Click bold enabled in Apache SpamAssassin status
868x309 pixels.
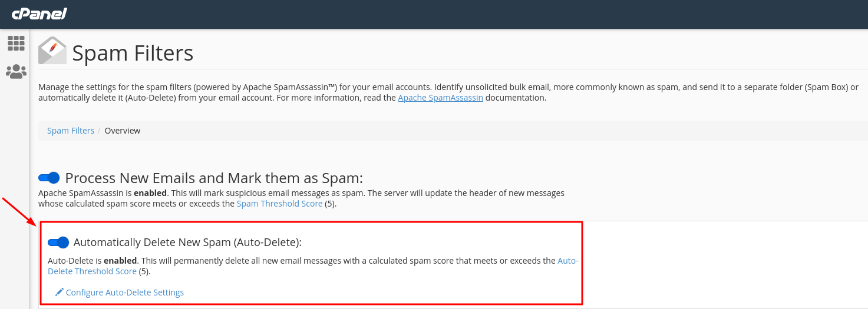point(151,193)
